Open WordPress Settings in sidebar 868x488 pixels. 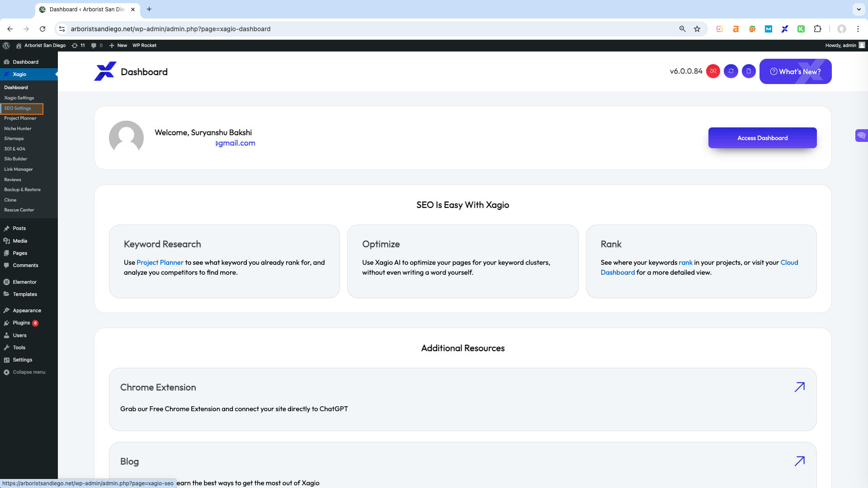point(23,360)
